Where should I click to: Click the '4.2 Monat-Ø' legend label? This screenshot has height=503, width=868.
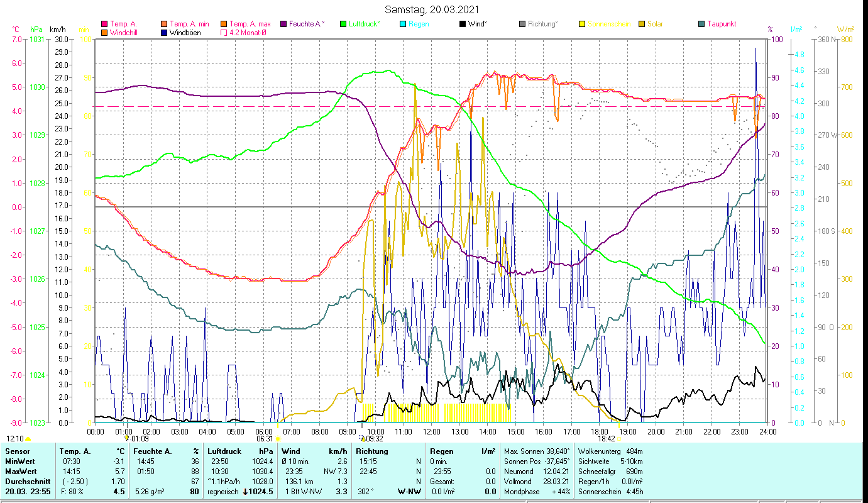point(247,33)
